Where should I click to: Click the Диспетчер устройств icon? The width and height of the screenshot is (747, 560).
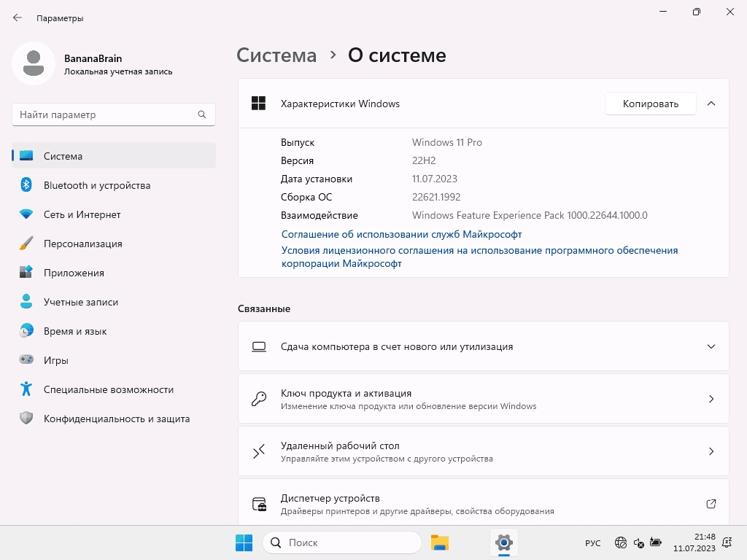tap(259, 504)
